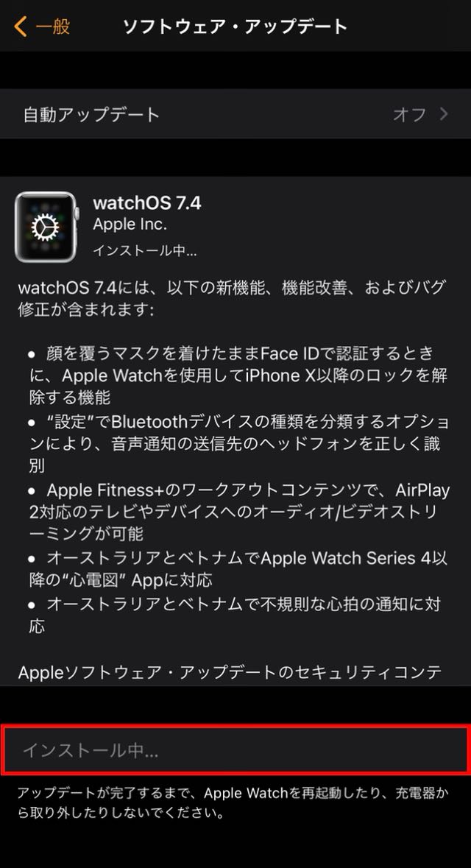Go back to 一般 settings
The height and width of the screenshot is (868, 471).
[x=42, y=26]
